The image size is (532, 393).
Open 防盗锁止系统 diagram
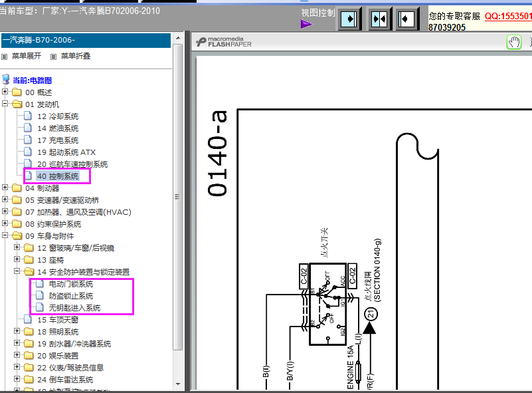tap(71, 296)
